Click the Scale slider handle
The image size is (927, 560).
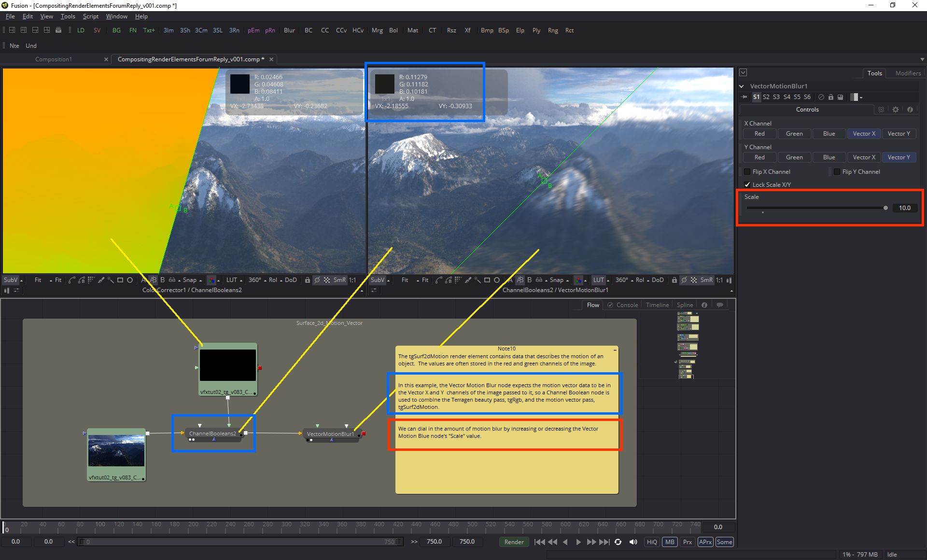click(x=885, y=208)
